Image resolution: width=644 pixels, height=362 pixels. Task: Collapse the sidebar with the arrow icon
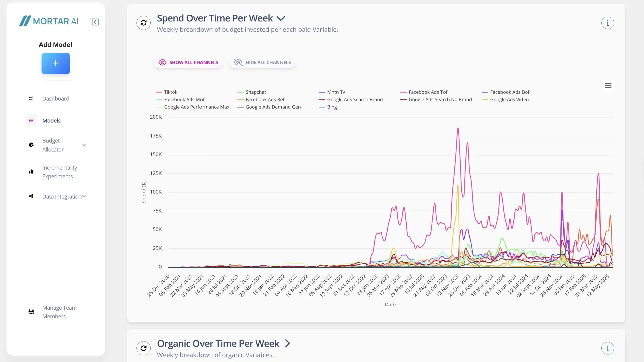(x=95, y=22)
